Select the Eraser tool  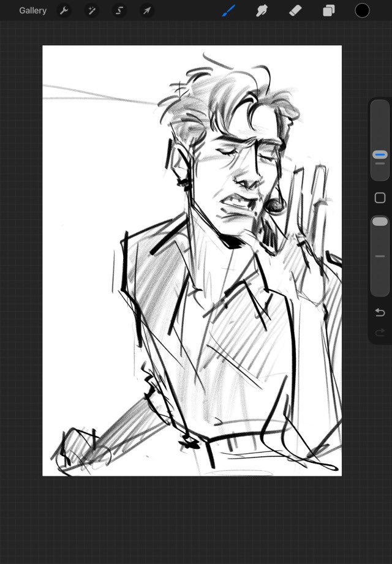(x=295, y=11)
